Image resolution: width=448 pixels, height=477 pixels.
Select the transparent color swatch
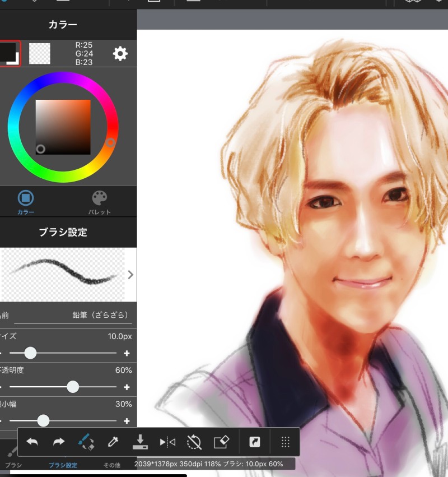click(40, 54)
